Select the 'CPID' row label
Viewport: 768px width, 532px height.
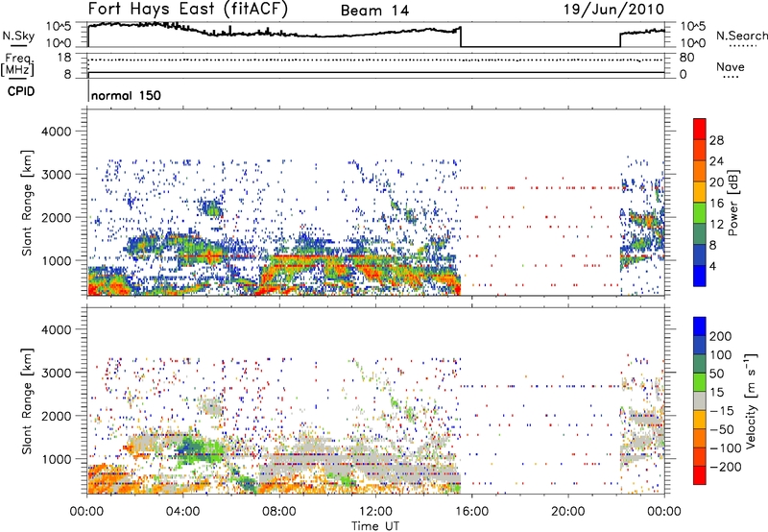click(21, 91)
